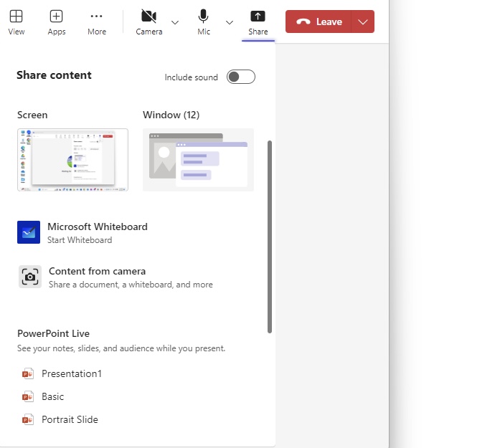Open the Leave options dropdown arrow
The width and height of the screenshot is (500, 448).
pyautogui.click(x=363, y=22)
